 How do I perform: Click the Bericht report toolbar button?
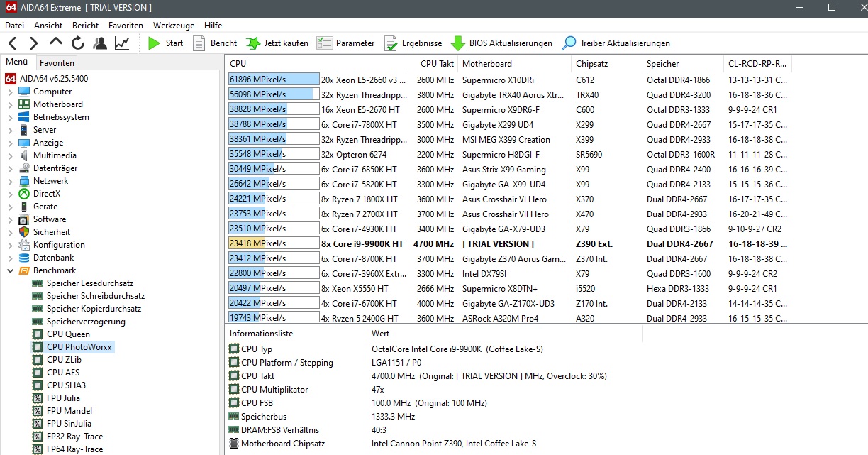(215, 43)
